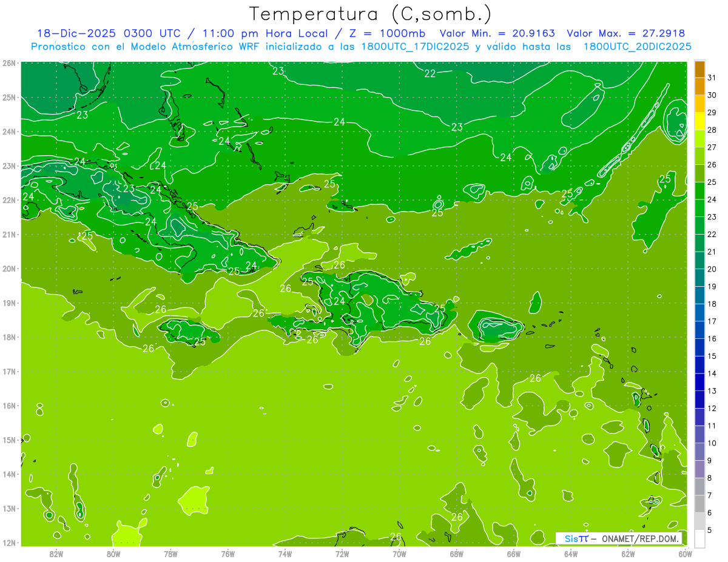Click the 15N latitude axis label
Image resolution: width=728 pixels, height=562 pixels.
click(9, 440)
